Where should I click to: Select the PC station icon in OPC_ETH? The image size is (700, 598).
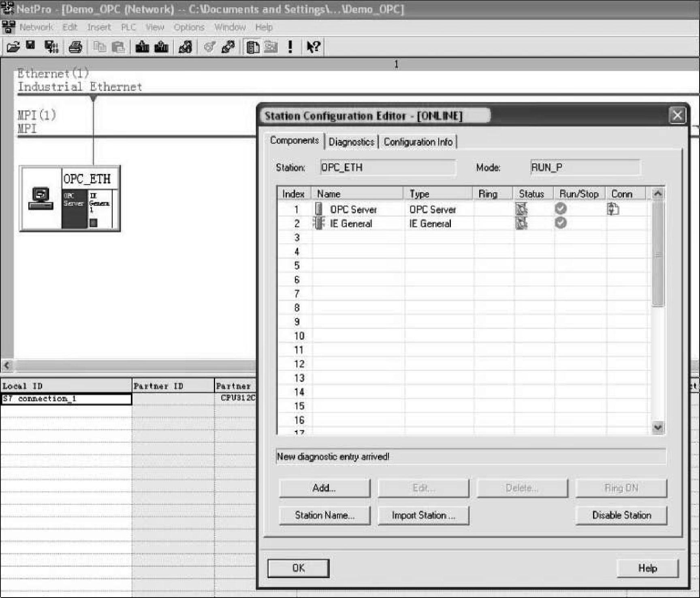point(41,199)
